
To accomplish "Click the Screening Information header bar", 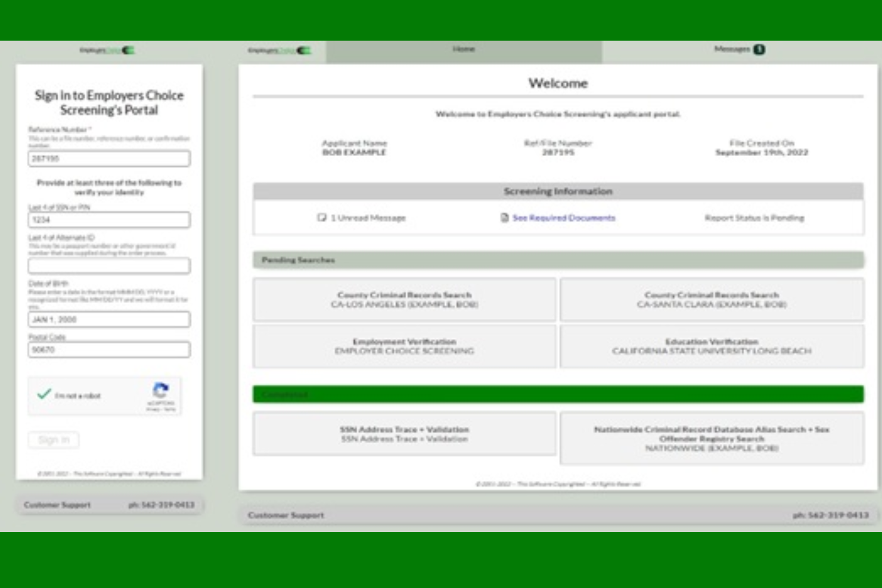I will [x=558, y=191].
